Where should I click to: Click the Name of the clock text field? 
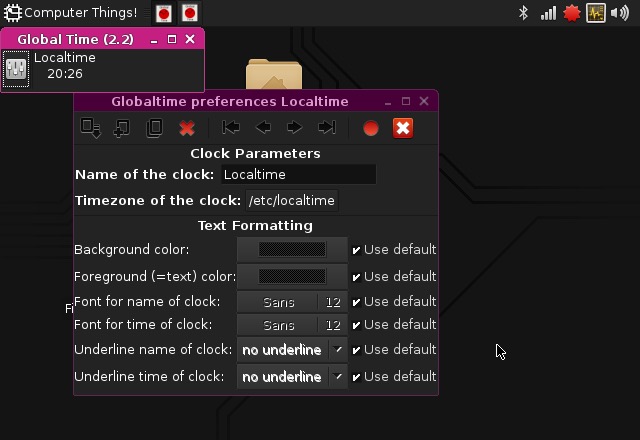tap(298, 174)
